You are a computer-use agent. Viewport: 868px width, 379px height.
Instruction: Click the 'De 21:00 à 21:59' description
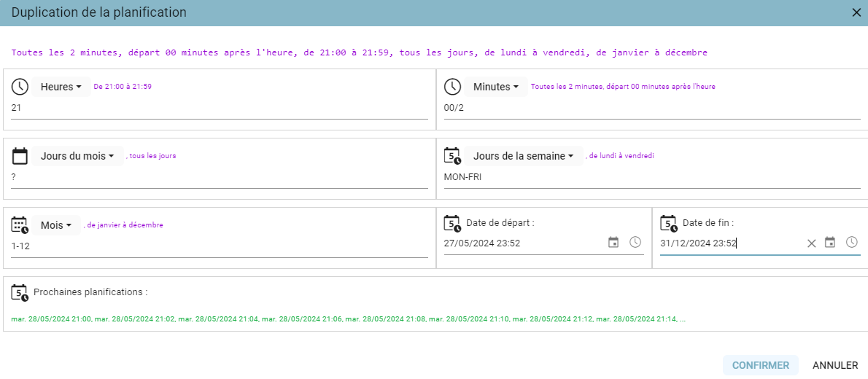coord(123,87)
